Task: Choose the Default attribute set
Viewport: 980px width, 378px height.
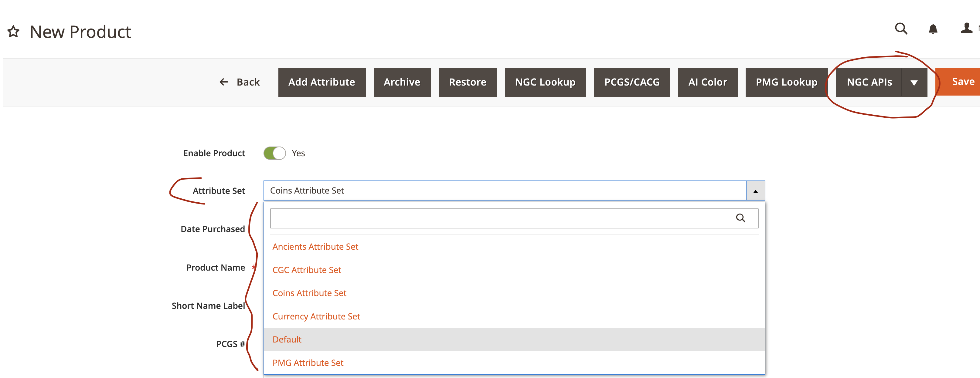Action: (x=287, y=339)
